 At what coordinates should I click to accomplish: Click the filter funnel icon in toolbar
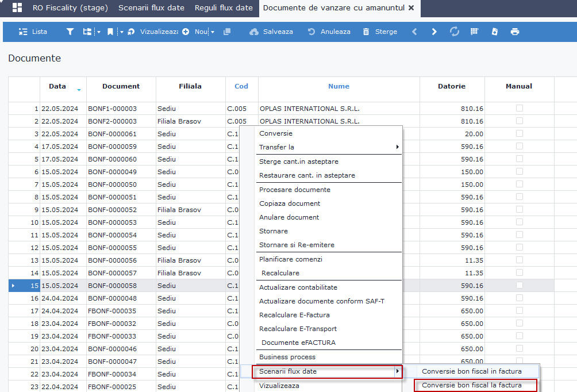click(x=70, y=32)
